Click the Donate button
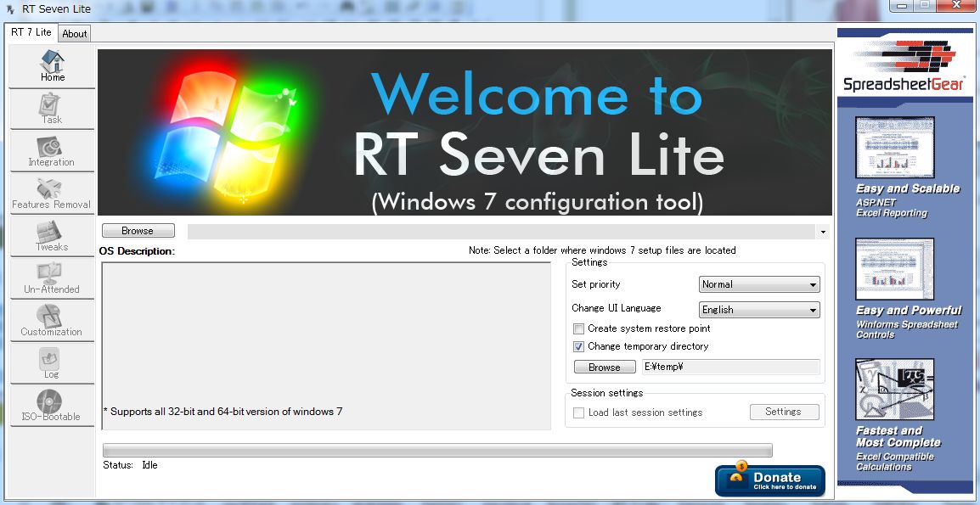The image size is (980, 505). pos(770,480)
